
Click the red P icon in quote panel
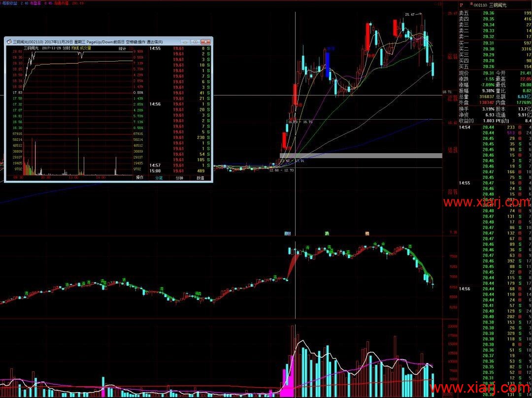coord(461,5)
